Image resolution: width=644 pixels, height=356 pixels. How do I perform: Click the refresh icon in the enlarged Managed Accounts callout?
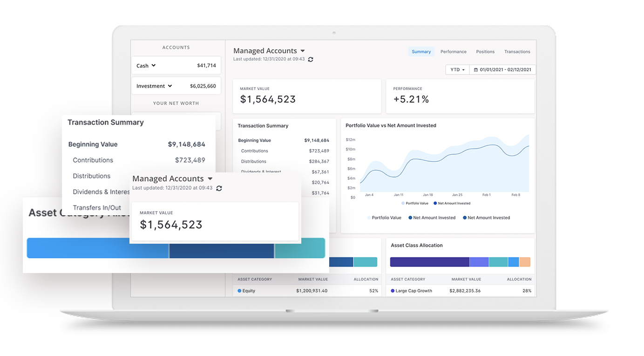pos(219,188)
